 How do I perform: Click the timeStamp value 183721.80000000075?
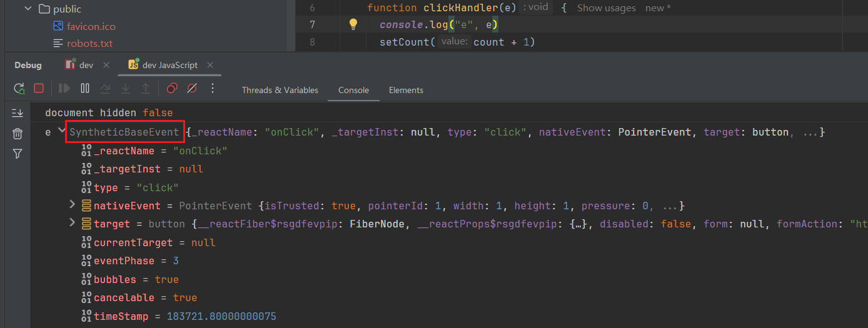[221, 316]
